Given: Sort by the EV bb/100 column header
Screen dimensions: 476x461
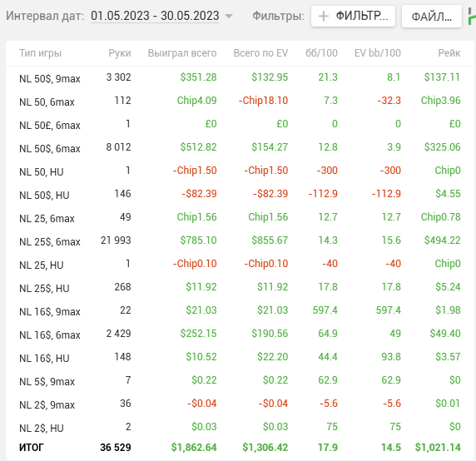Looking at the screenshot, I should 378,53.
